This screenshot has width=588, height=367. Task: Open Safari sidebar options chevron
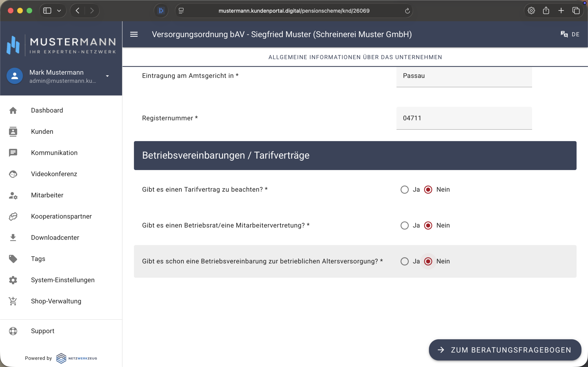point(59,11)
